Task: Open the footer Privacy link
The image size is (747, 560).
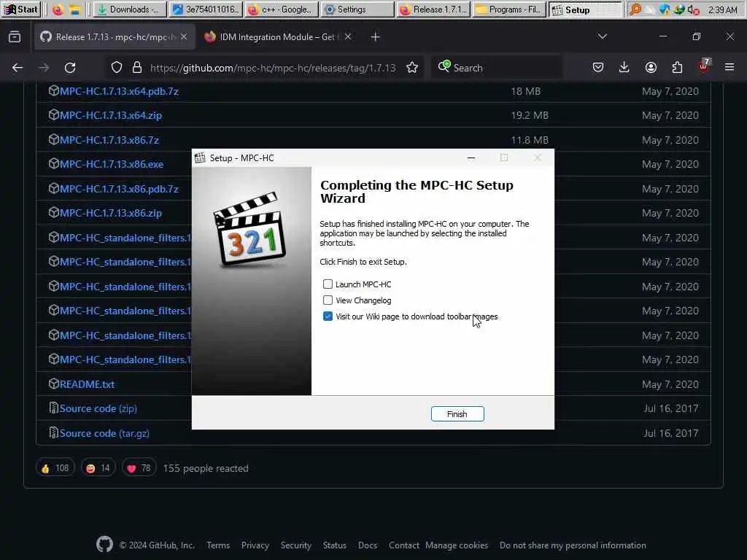Action: click(255, 545)
